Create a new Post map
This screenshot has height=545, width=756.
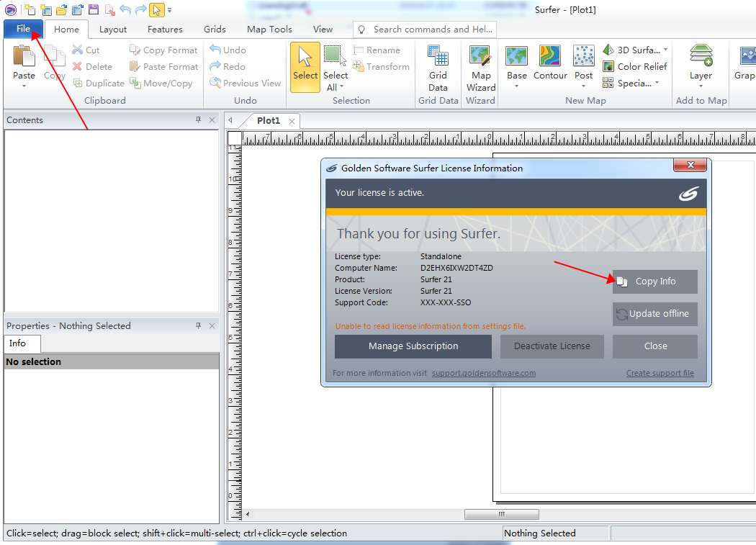pos(583,63)
